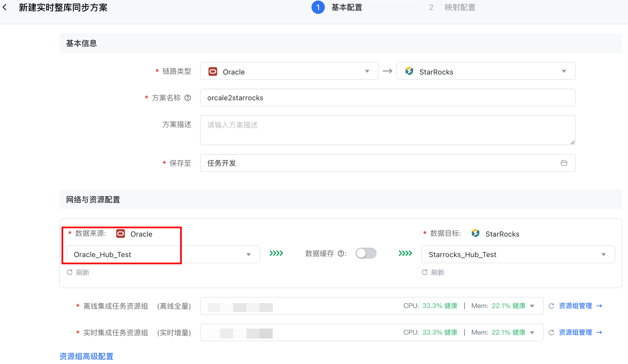Click the 保存至 field showing 任务开发
This screenshot has width=628, height=364.
388,163
